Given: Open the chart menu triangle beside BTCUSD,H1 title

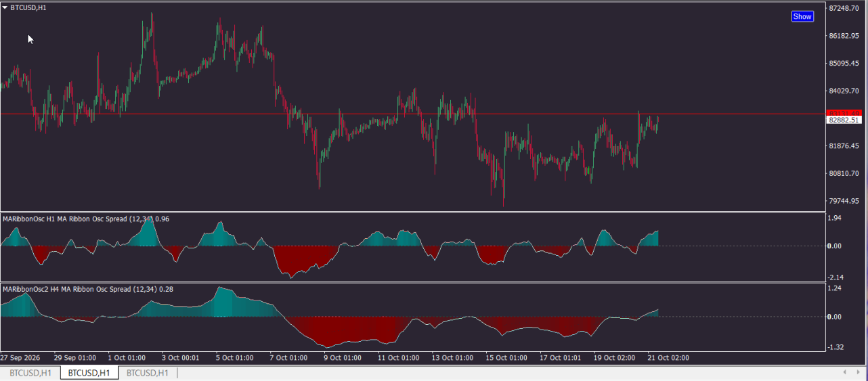Looking at the screenshot, I should click(x=5, y=7).
